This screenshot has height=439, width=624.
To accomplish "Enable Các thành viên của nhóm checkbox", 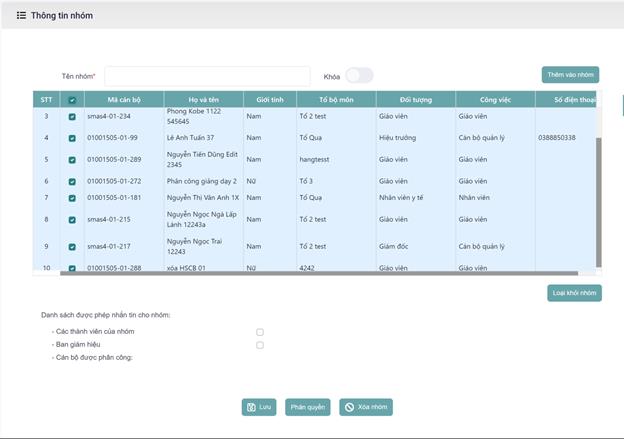I will pos(260,331).
